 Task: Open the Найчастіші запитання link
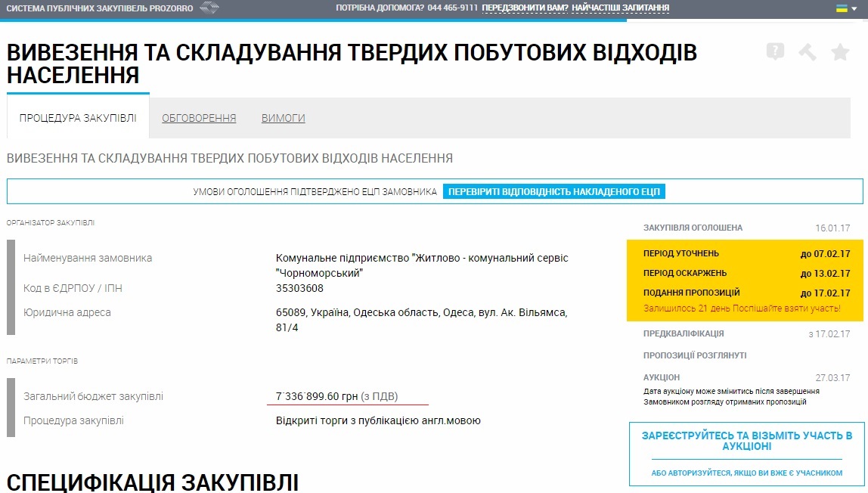point(620,8)
